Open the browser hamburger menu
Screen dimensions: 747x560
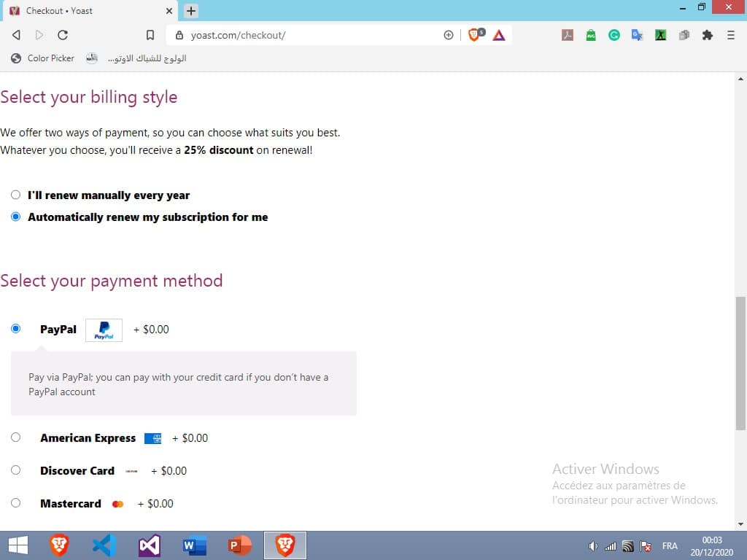click(731, 35)
